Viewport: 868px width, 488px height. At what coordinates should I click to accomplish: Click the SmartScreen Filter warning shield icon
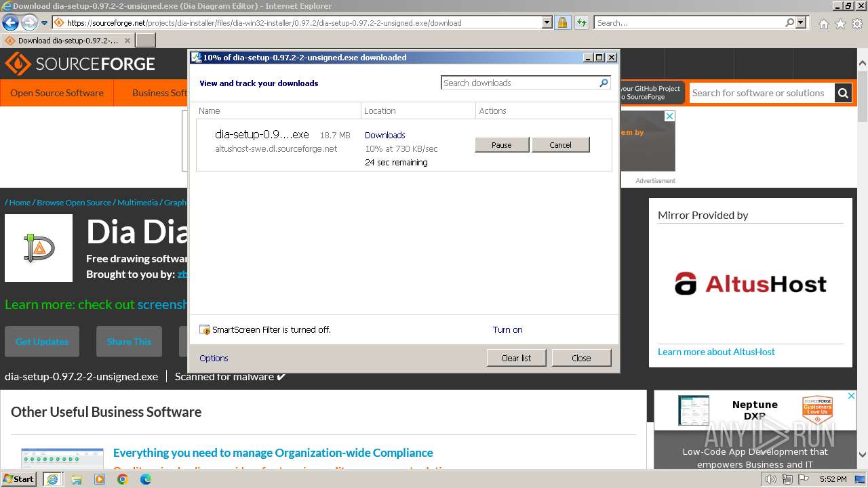(x=205, y=330)
